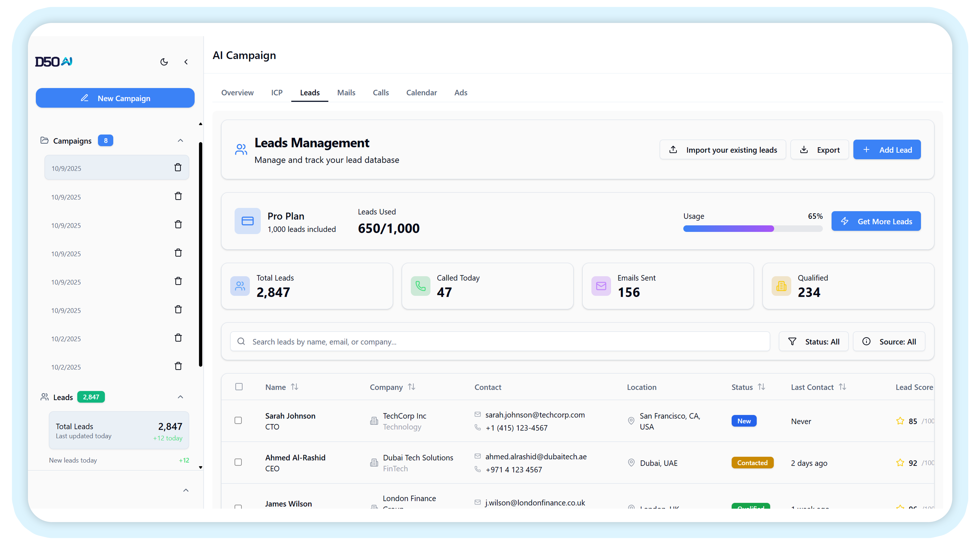Toggle dark mode moon icon
Viewport: 980px width, 545px height.
pyautogui.click(x=164, y=62)
